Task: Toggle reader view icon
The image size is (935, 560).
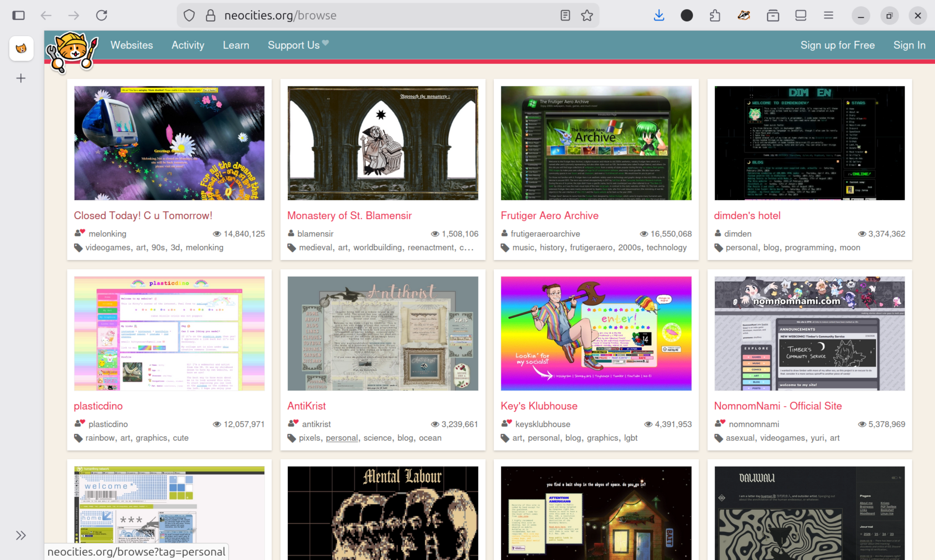Action: [565, 16]
